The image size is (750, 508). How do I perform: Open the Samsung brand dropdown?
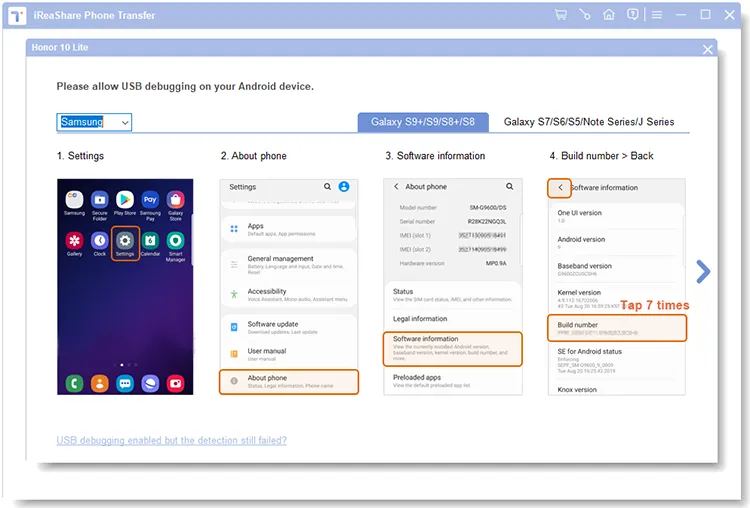[x=94, y=122]
